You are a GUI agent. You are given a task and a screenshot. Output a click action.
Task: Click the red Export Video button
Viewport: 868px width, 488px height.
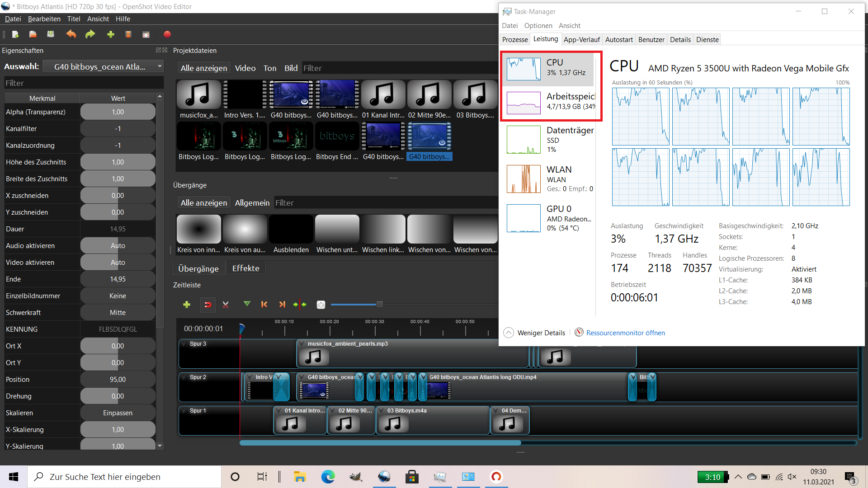167,34
